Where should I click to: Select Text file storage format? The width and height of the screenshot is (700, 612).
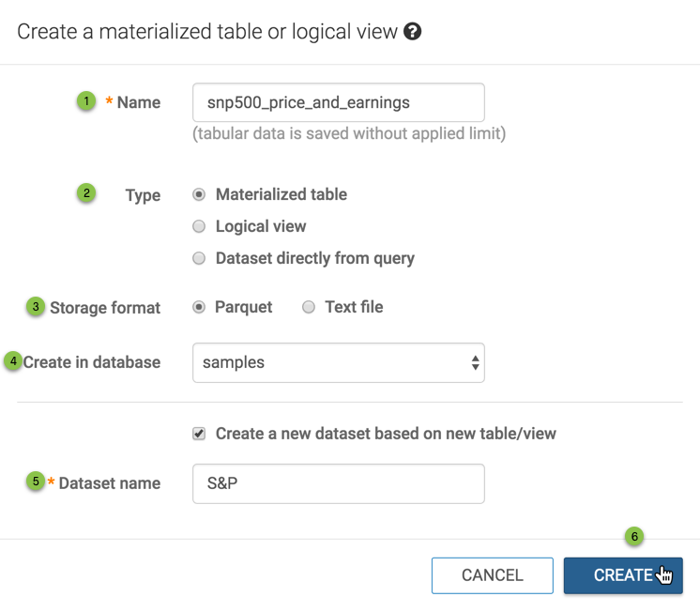[309, 307]
